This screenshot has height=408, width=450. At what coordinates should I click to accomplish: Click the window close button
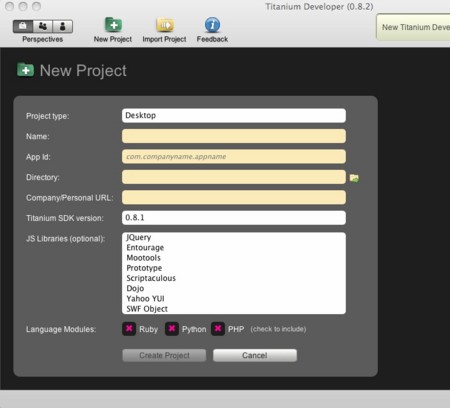[10, 6]
